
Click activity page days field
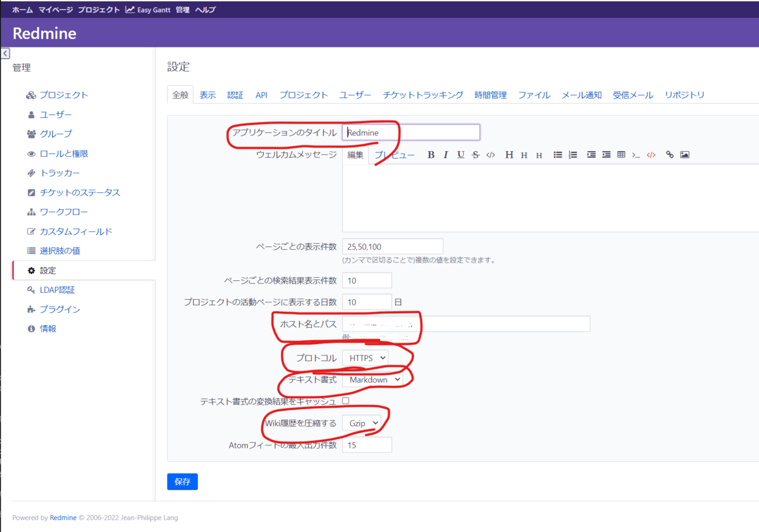[x=367, y=302]
